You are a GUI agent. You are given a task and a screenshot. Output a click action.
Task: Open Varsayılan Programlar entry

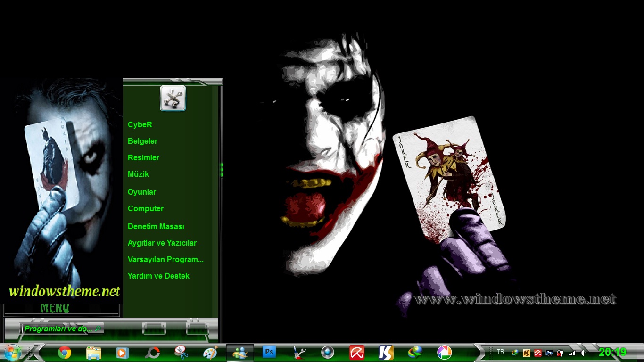click(165, 260)
